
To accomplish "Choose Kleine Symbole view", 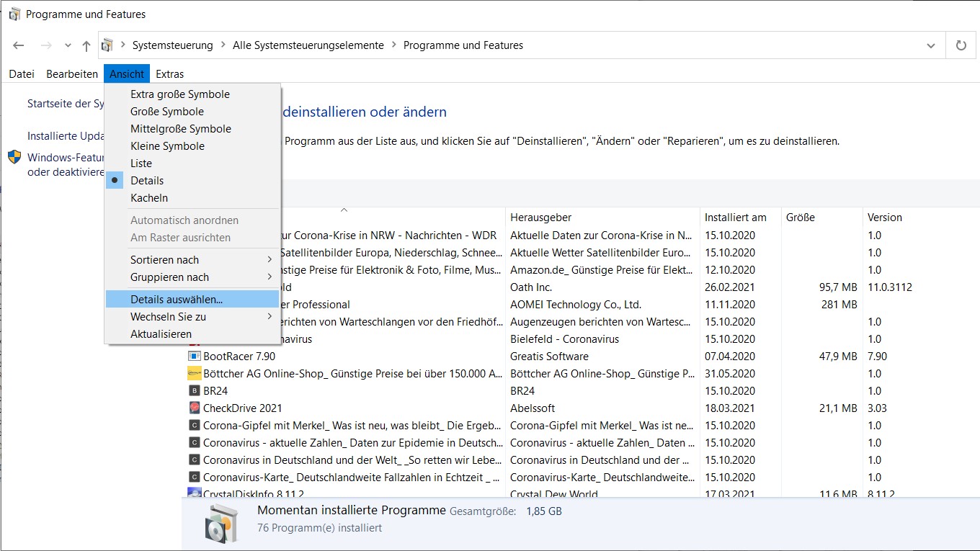I will (x=192, y=146).
